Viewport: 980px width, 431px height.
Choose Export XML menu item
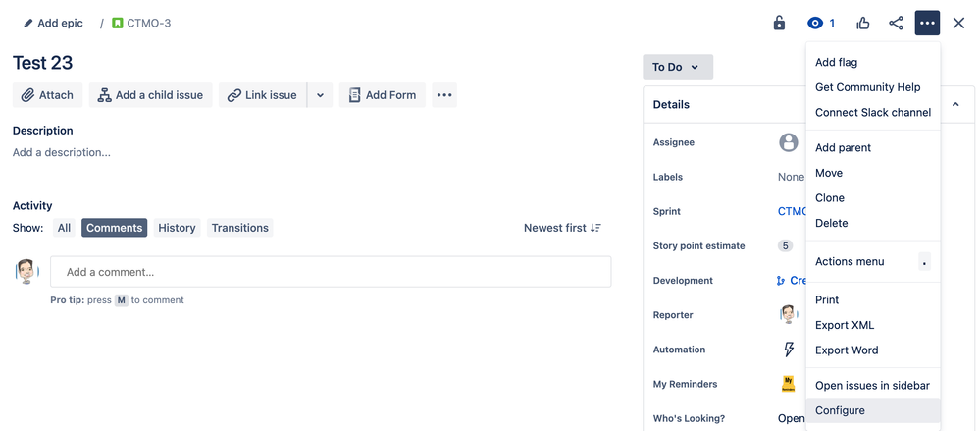click(x=873, y=325)
